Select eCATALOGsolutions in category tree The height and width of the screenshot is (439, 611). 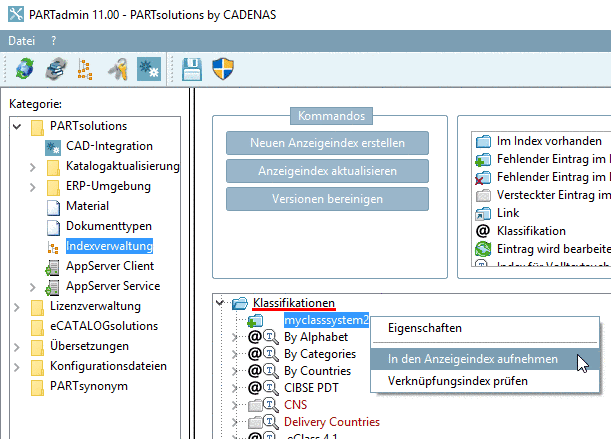104,326
